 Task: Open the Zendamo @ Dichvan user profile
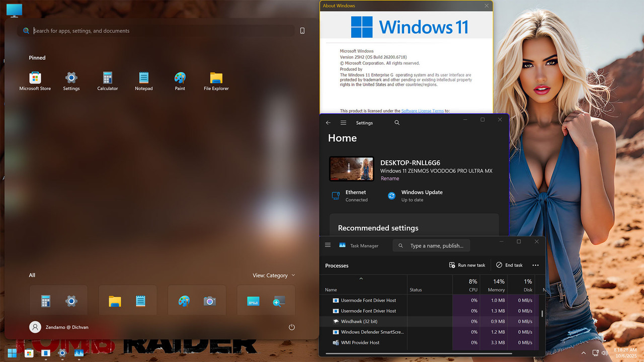point(59,327)
